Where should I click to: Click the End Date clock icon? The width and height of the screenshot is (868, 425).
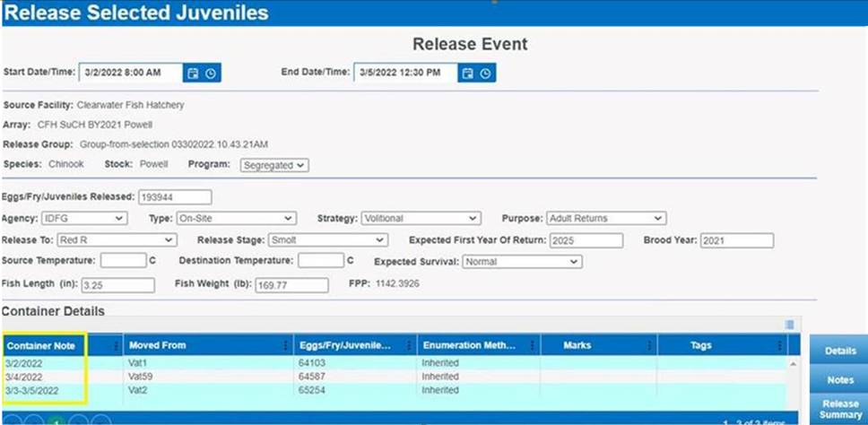tap(486, 73)
